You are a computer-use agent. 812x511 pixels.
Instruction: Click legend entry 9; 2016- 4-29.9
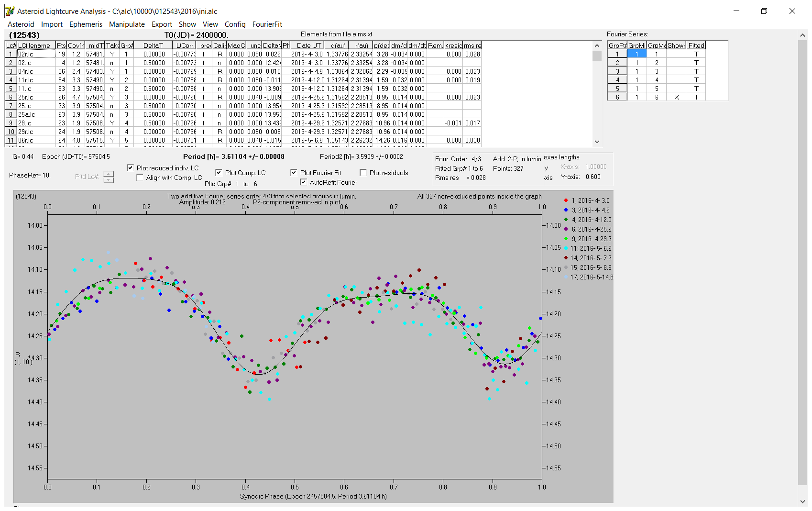[587, 239]
